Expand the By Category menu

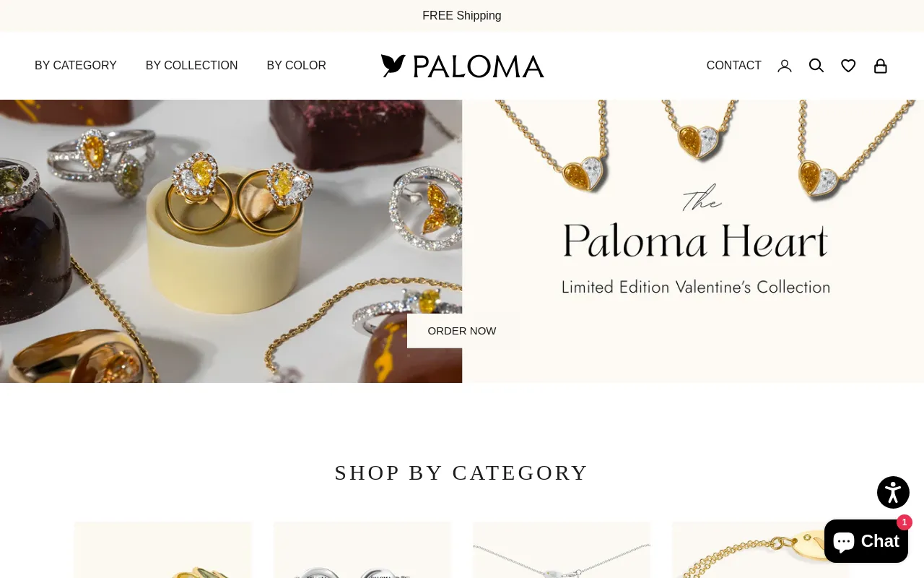(x=76, y=66)
